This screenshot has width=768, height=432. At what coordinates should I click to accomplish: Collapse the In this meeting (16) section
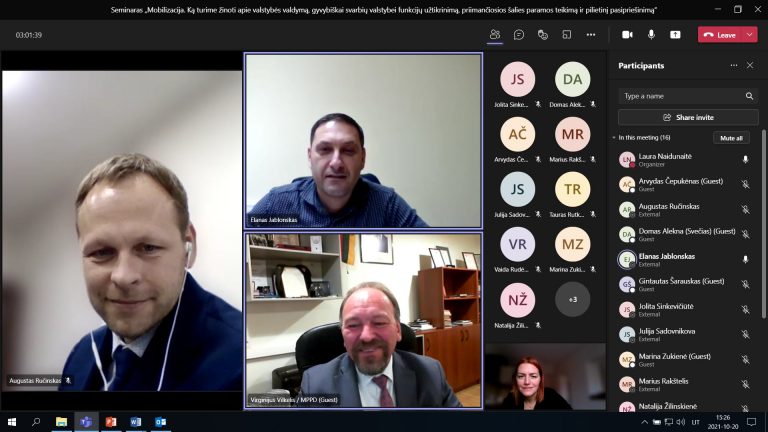click(614, 138)
